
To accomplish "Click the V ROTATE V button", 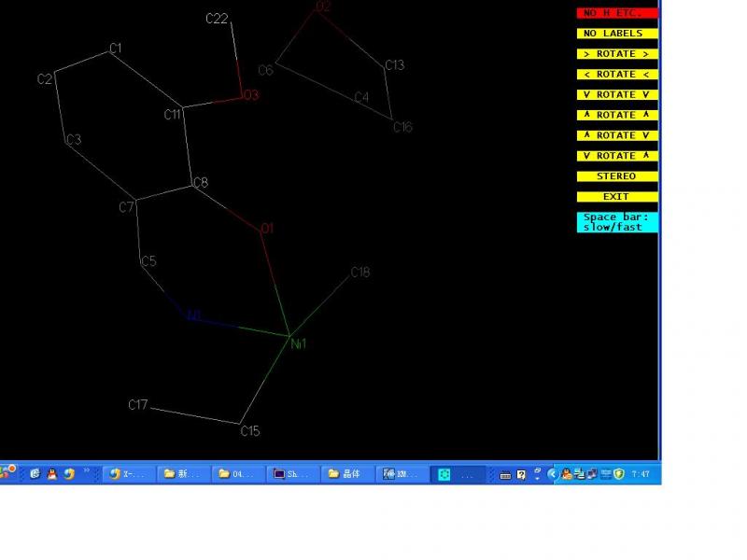I will tap(617, 95).
